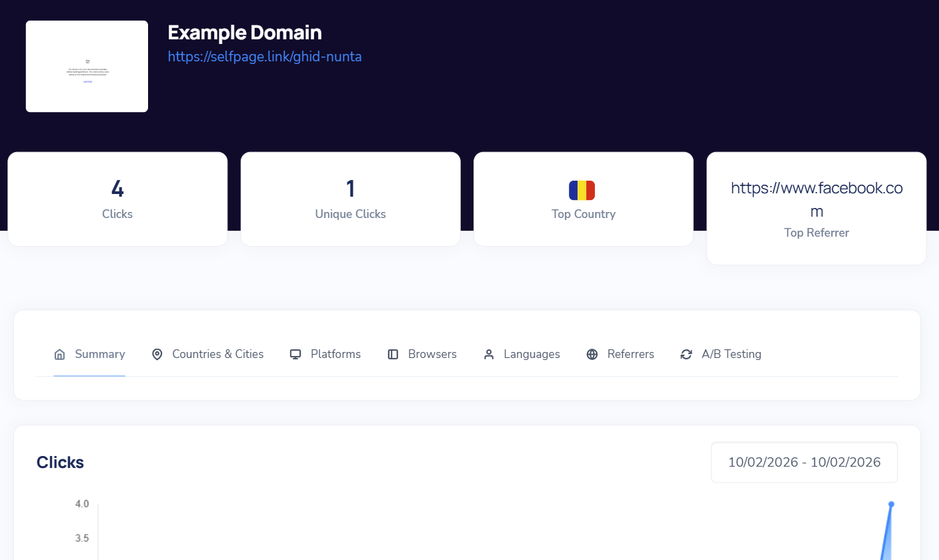Open the date range picker field

click(804, 462)
